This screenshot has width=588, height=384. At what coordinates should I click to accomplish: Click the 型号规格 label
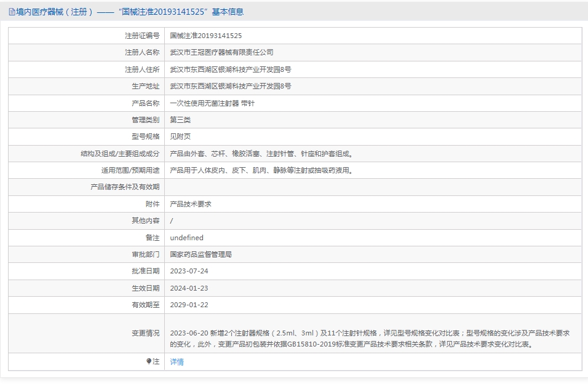(x=146, y=136)
